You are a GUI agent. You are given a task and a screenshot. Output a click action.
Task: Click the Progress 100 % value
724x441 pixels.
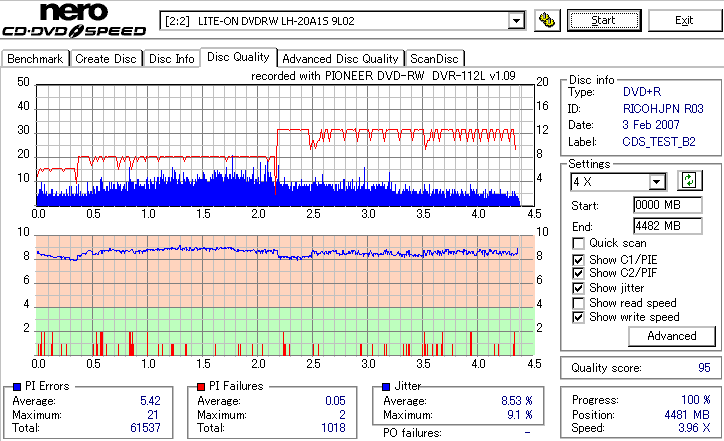point(696,400)
